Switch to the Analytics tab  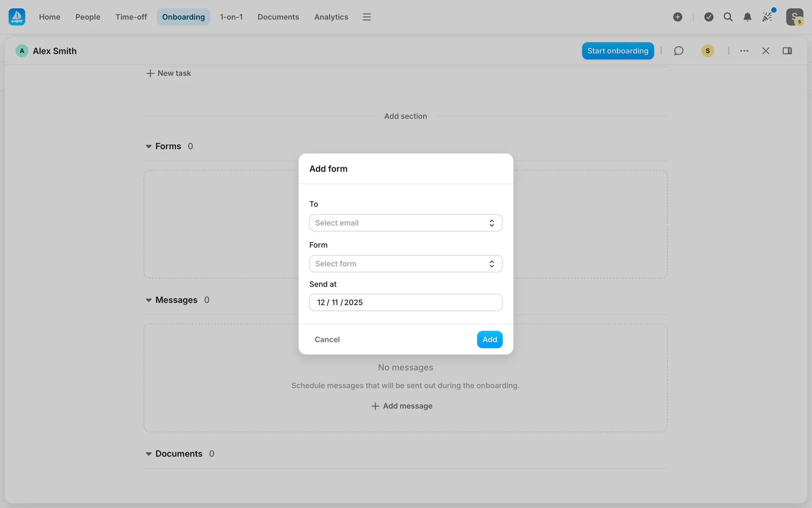tap(331, 17)
